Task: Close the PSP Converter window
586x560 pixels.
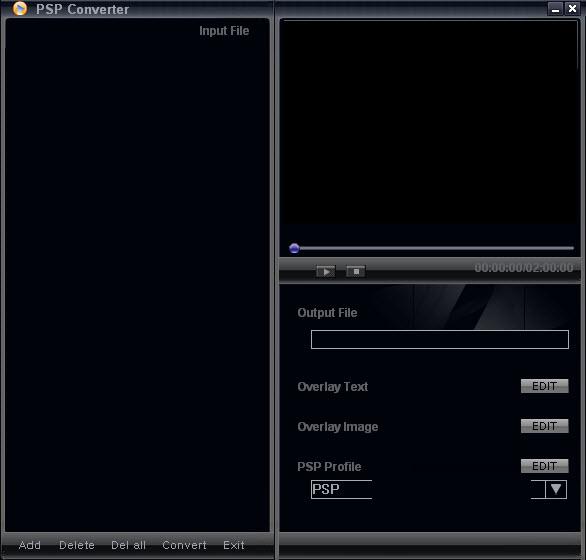Action: click(x=572, y=9)
